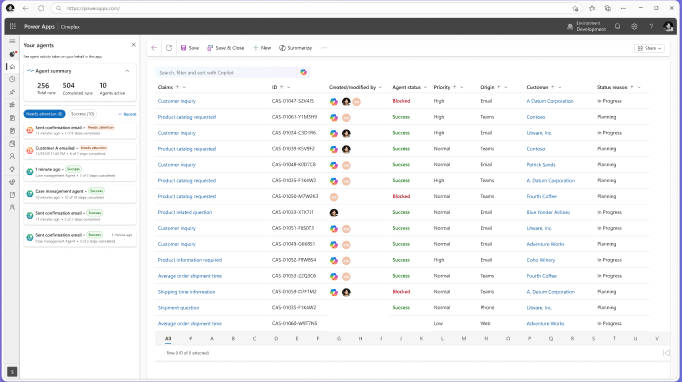682x382 pixels.
Task: Go back using the command bar arrow
Action: [154, 48]
